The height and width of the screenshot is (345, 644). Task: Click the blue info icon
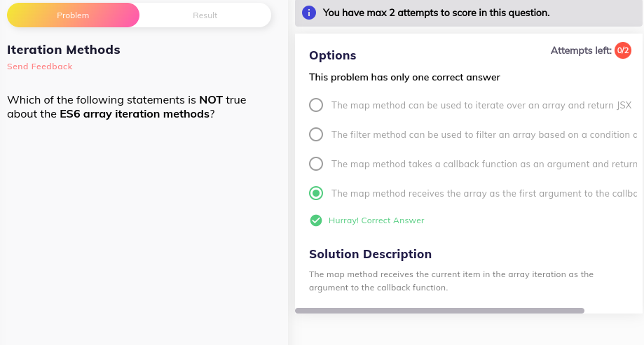[x=309, y=13]
